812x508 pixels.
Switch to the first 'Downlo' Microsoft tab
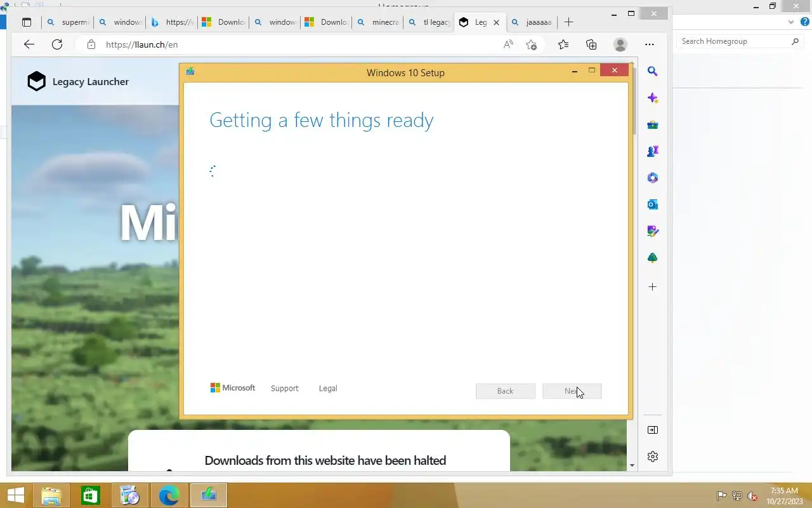pos(223,22)
